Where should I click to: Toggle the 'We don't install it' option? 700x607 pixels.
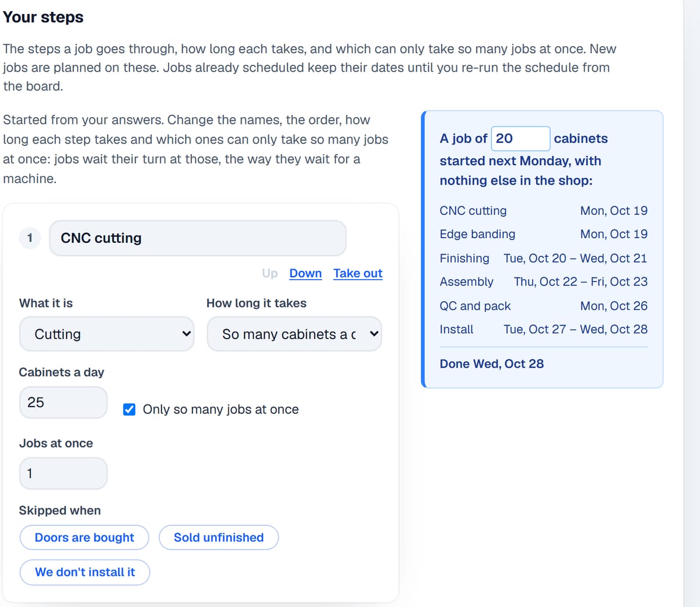[85, 572]
